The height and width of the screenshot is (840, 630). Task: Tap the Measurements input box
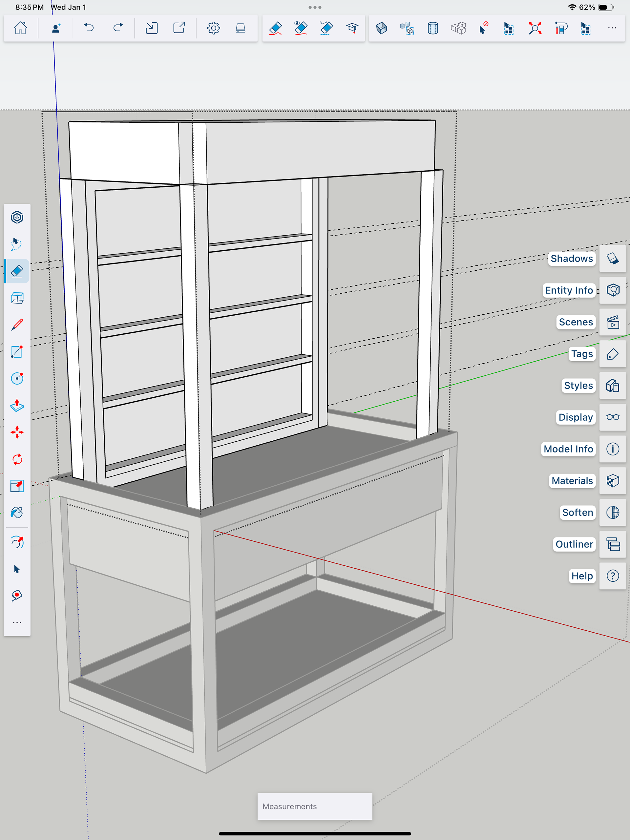coord(315,806)
